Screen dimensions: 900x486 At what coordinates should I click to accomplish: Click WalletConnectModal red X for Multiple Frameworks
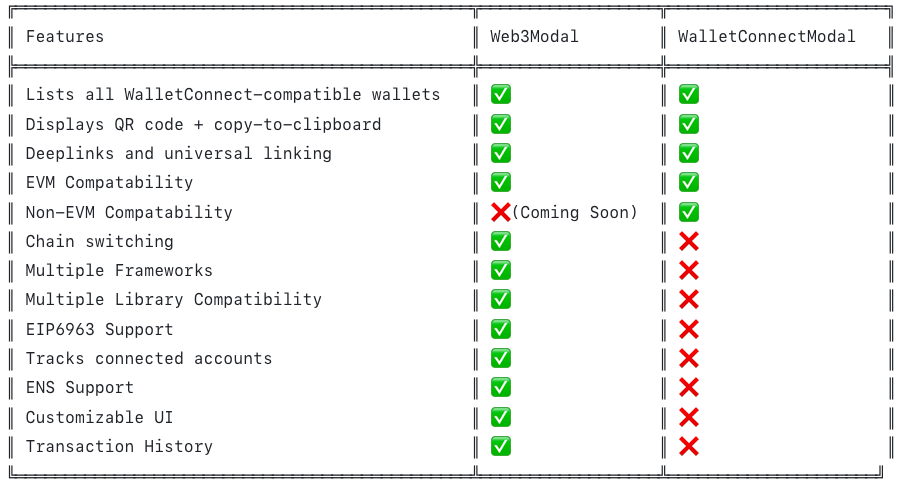[688, 270]
